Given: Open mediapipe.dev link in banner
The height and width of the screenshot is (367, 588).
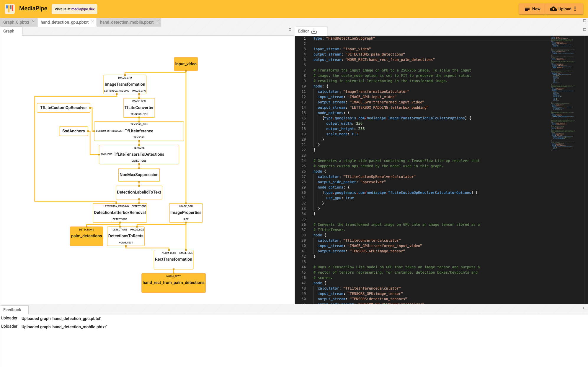Looking at the screenshot, I should (x=84, y=9).
